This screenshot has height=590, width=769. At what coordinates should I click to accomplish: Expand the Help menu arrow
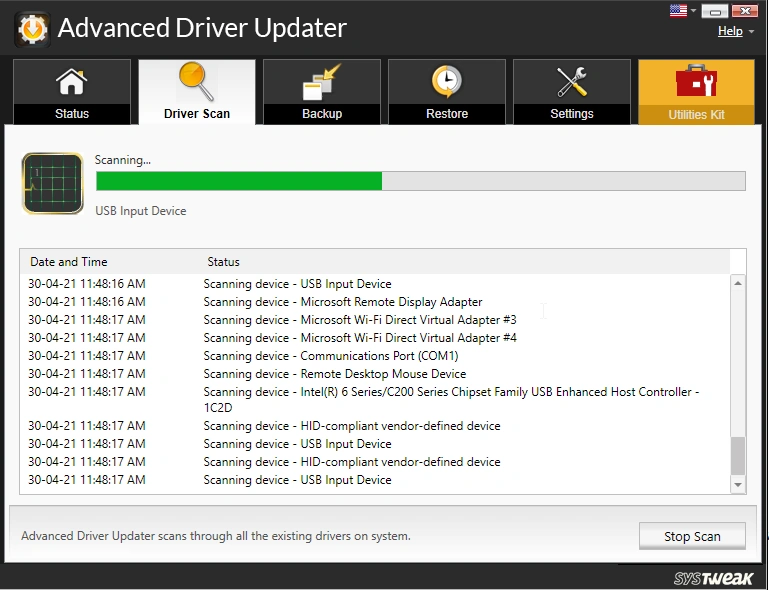751,32
